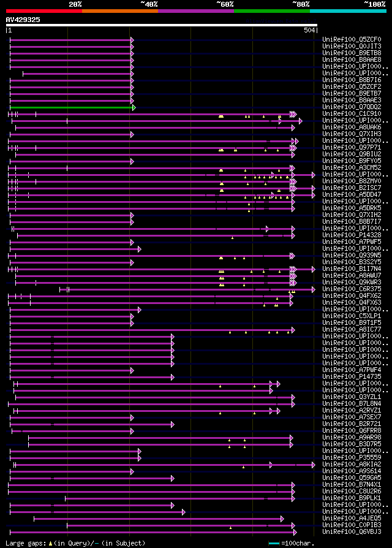Image resolution: width=392 pixels, height=548 pixels.
Task: Open hit UniRef100_Q6FRR8
Action: pyautogui.click(x=352, y=430)
